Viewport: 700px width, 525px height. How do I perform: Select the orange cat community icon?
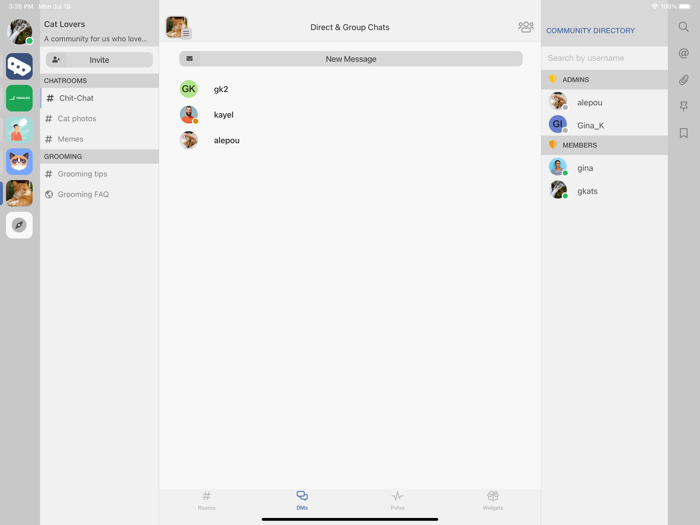(x=19, y=193)
